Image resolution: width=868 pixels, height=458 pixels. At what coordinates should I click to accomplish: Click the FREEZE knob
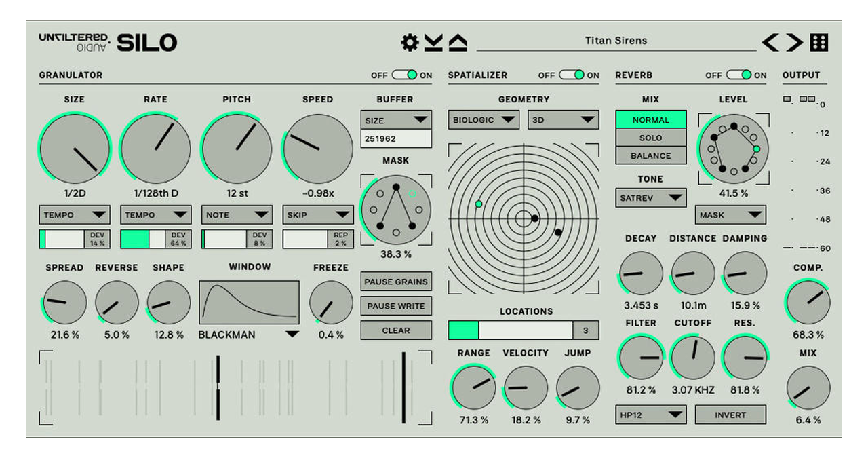tap(331, 303)
